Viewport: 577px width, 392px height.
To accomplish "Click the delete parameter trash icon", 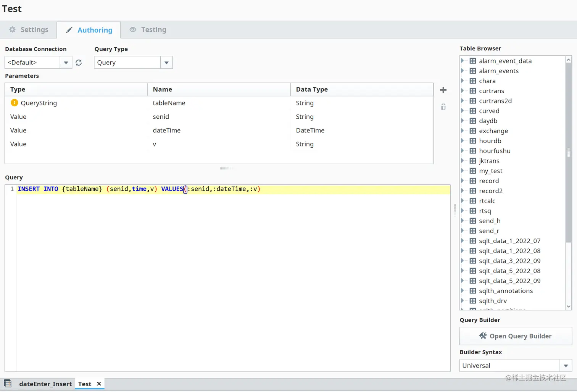I will click(x=443, y=107).
